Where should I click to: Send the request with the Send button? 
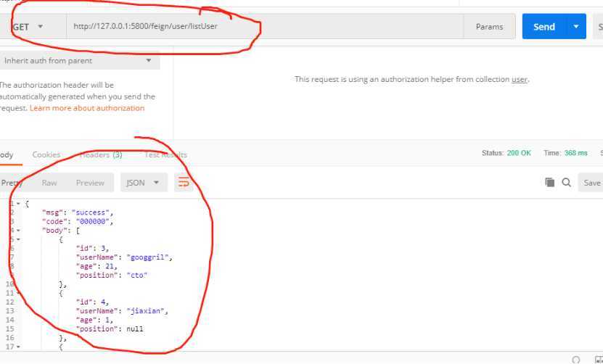pyautogui.click(x=543, y=27)
